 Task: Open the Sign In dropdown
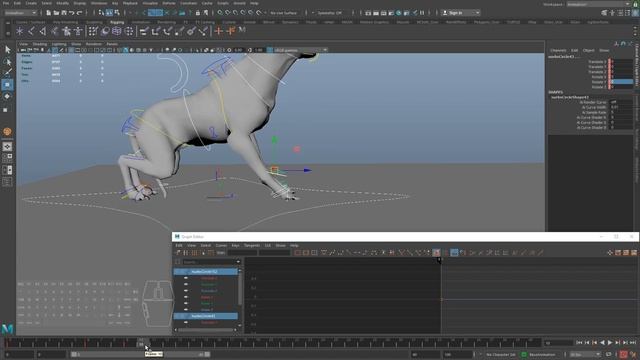click(460, 13)
